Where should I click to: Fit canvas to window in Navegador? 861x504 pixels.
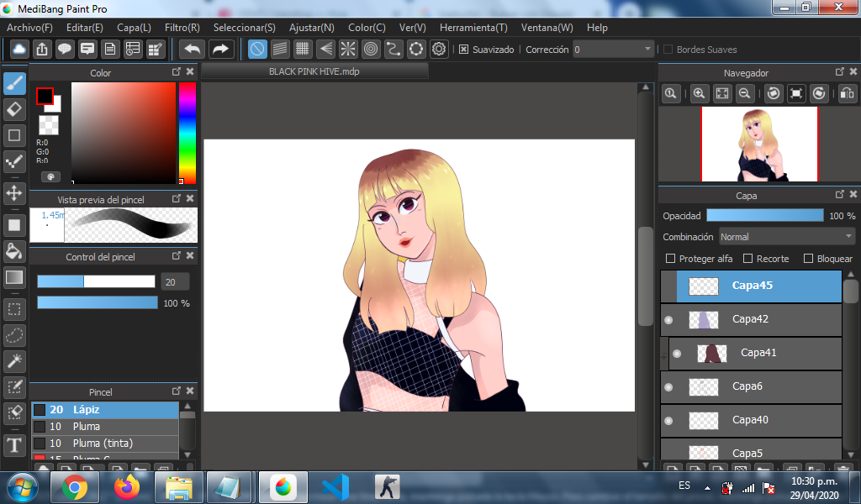(722, 93)
